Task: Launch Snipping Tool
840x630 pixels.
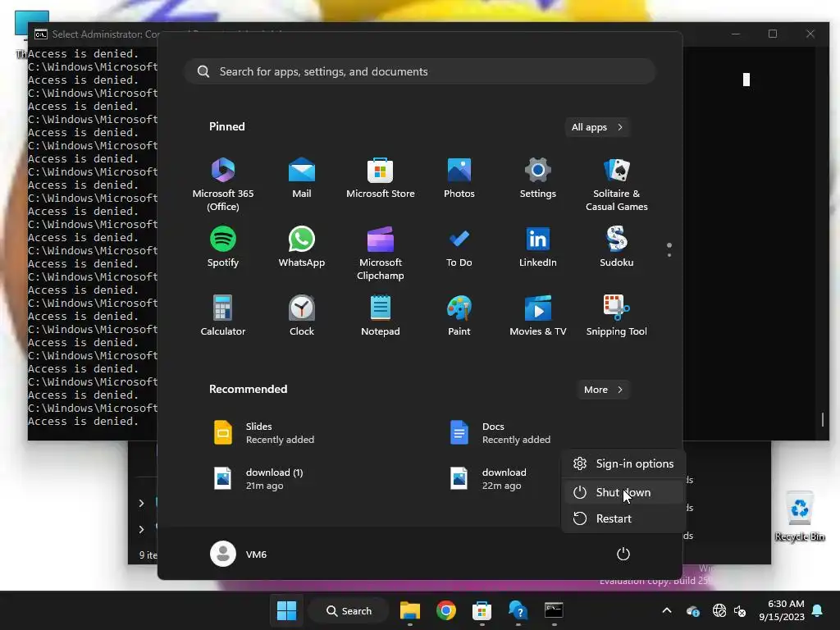Action: click(x=617, y=316)
